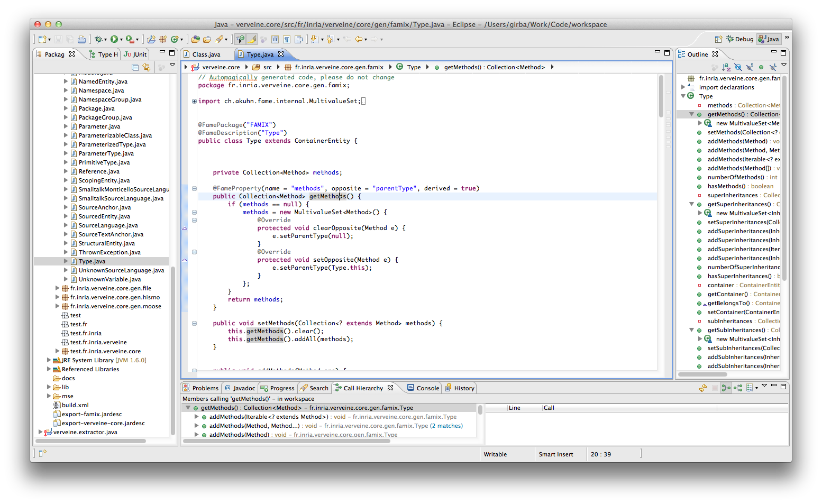The image size is (822, 504).
Task: Expand import declarations in Outline
Action: [683, 87]
